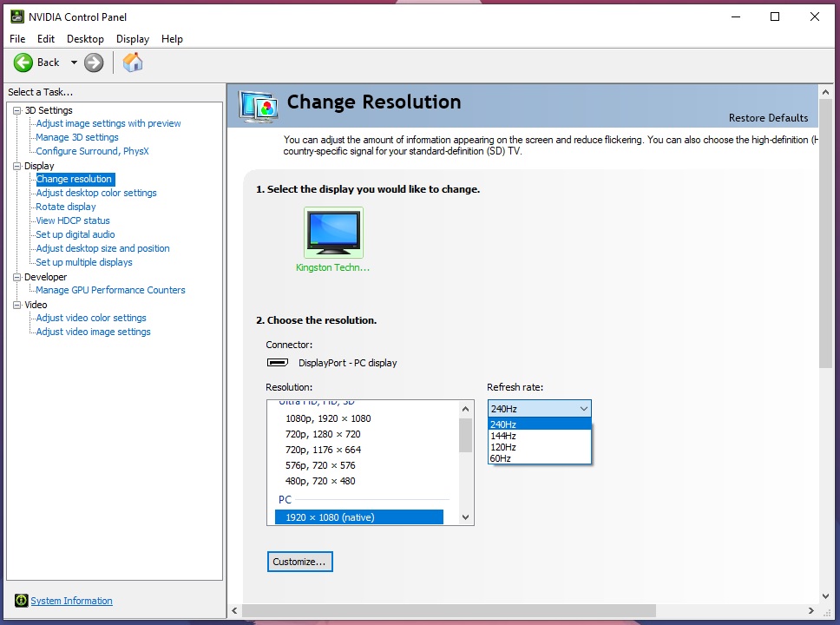Viewport: 840px width, 625px height.
Task: Click the green Back arrow icon
Action: (23, 62)
